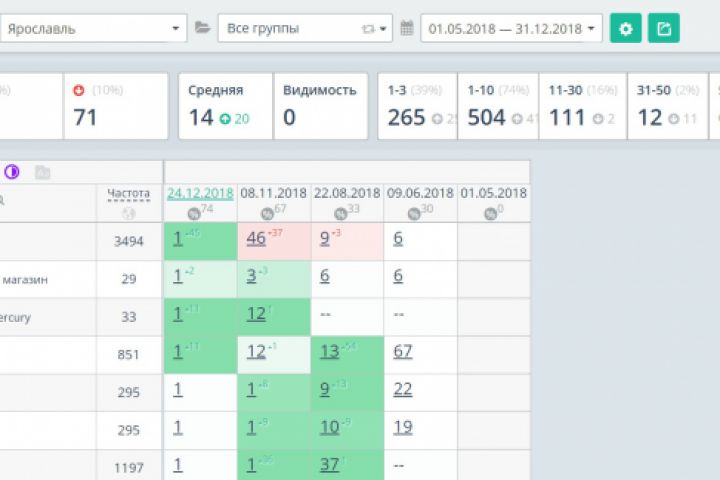Click frequency value 29
This screenshot has width=720, height=480.
(x=129, y=279)
